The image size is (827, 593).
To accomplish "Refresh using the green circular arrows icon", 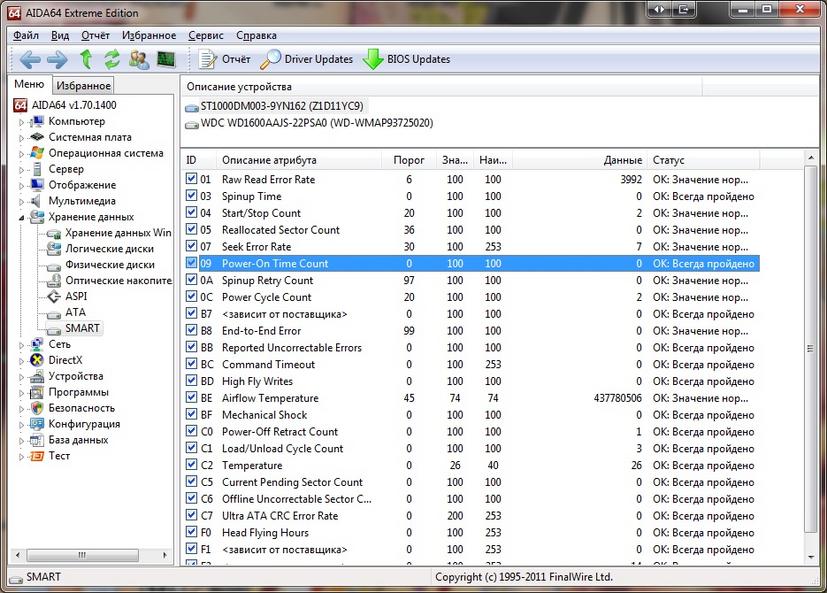I will (x=112, y=59).
